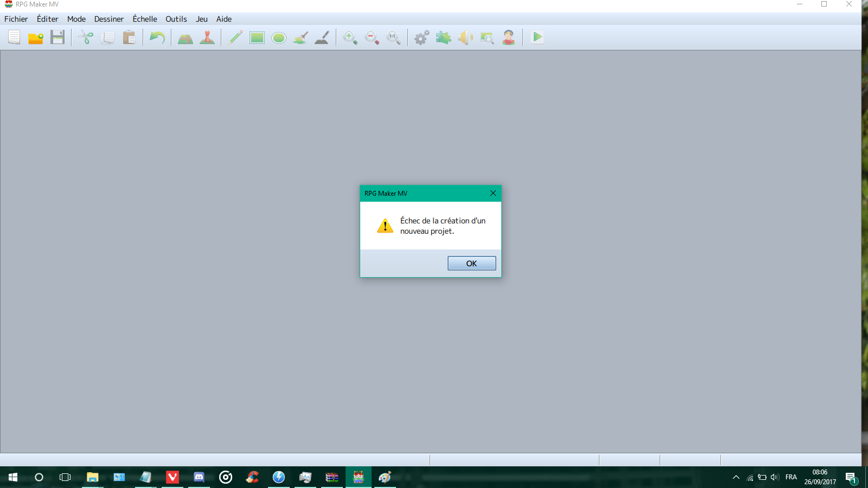Screen dimensions: 868x488
Task: Open the taskbar clock showing 08:06
Action: coord(820,477)
